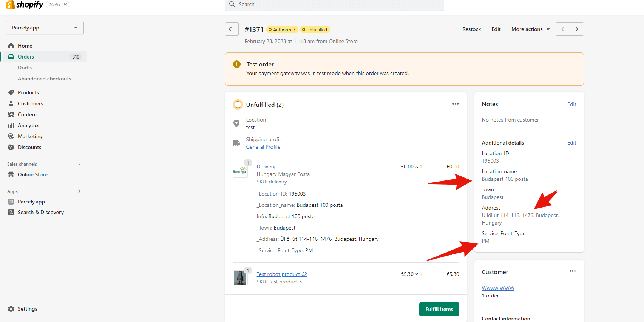Expand the Apps section chevron
This screenshot has width=644, height=322.
point(79,191)
